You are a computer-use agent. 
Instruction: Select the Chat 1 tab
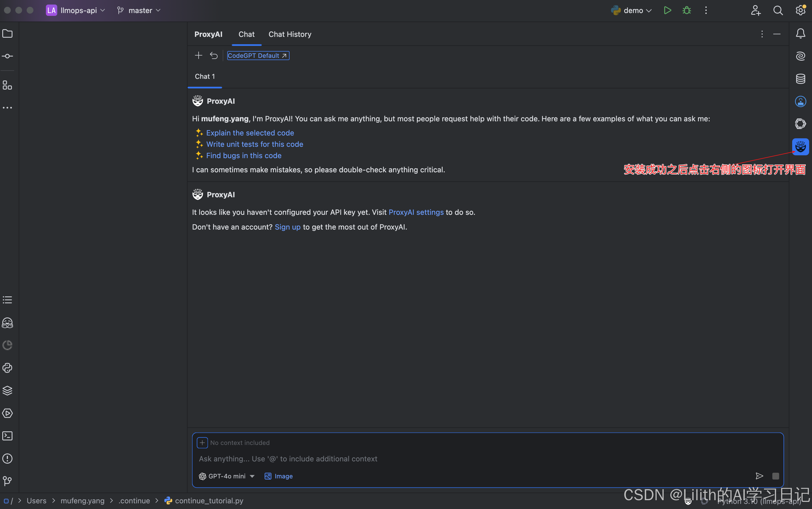coord(205,77)
